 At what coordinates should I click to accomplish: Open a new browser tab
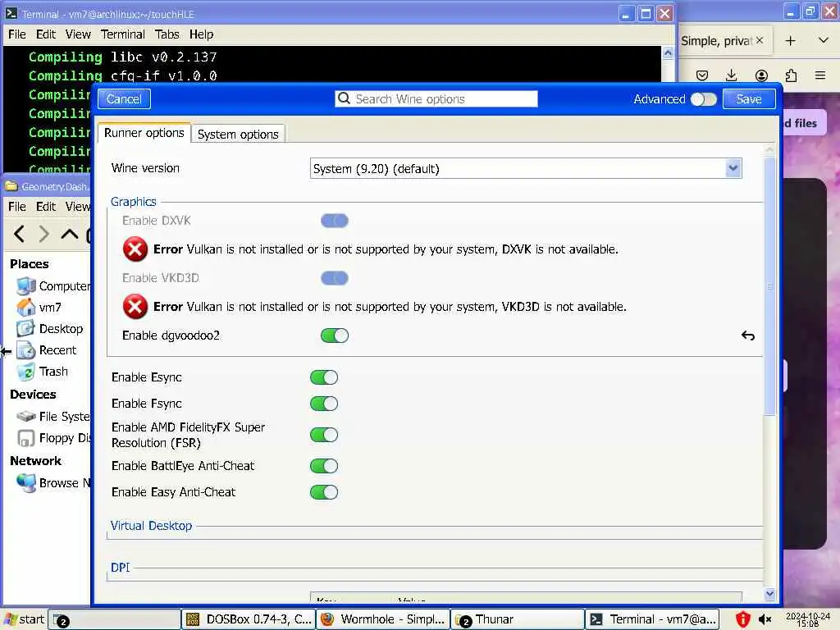click(790, 41)
